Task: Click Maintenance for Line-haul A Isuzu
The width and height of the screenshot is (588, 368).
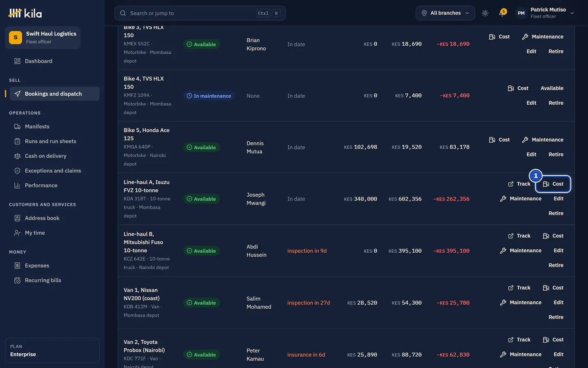Action: (521, 199)
